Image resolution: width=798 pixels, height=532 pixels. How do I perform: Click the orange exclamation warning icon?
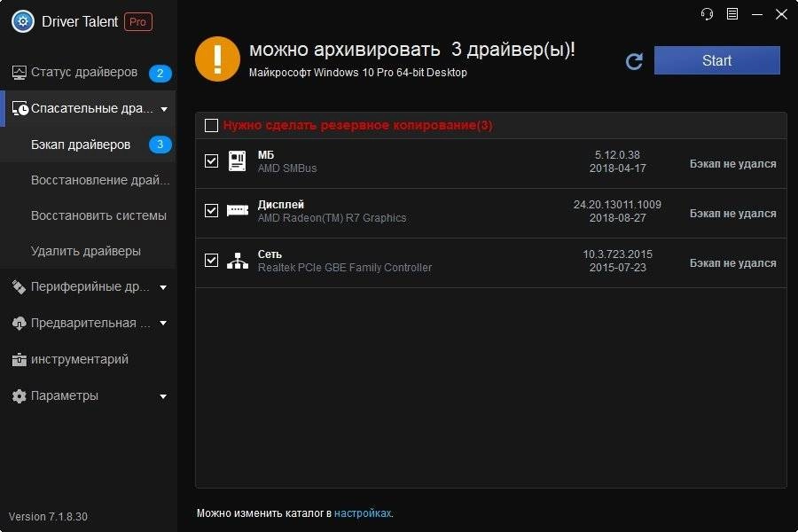coord(217,59)
